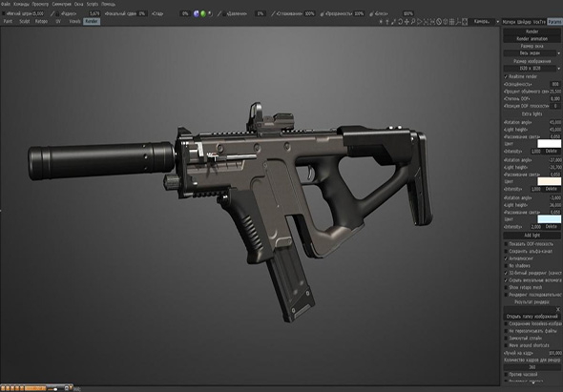Switch to the Sculpt room tab
The height and width of the screenshot is (392, 563).
point(25,22)
